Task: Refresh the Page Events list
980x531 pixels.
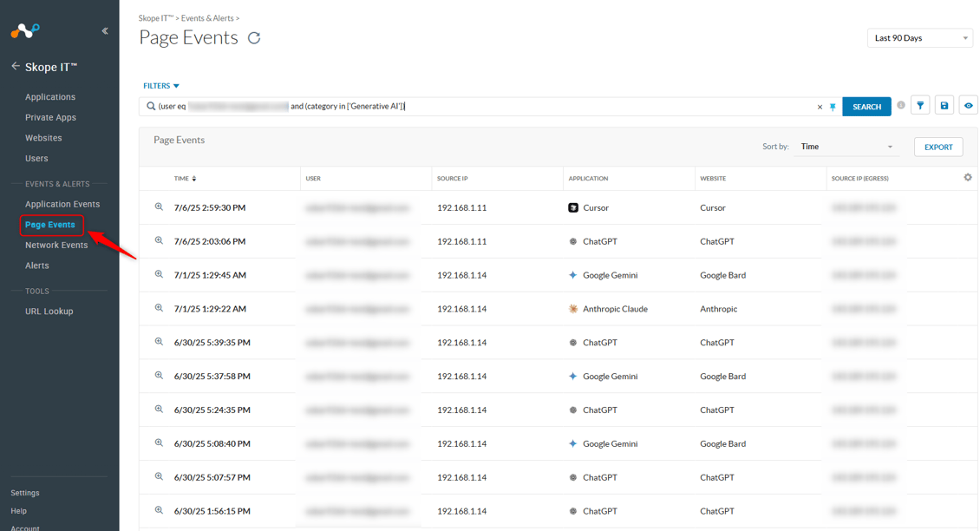Action: (254, 38)
